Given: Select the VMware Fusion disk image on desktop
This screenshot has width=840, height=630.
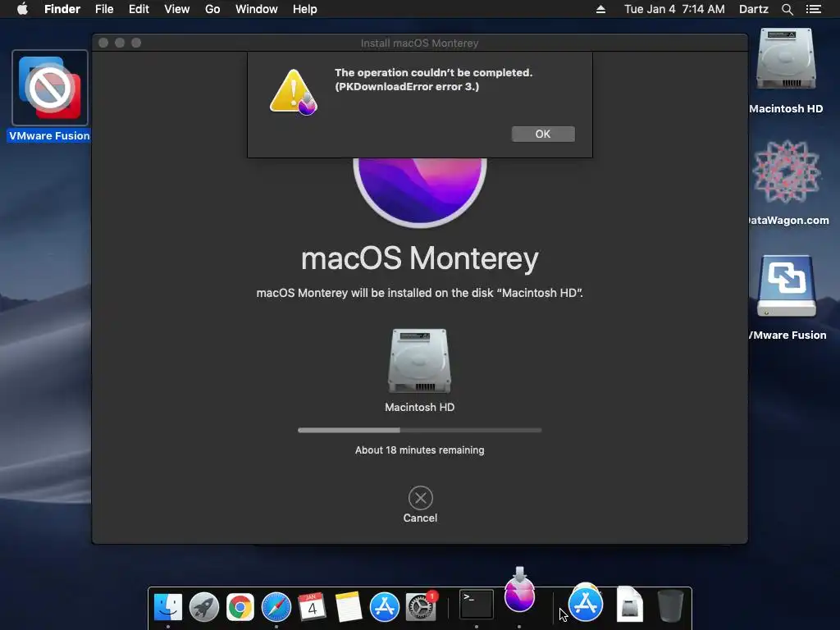Looking at the screenshot, I should point(786,286).
